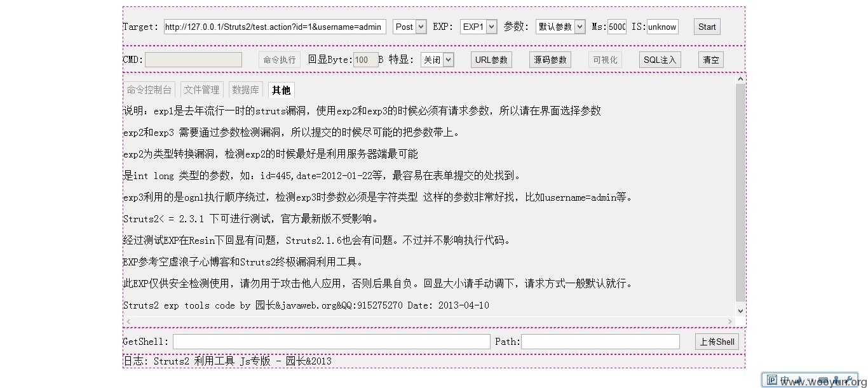Click the Struts2 exp tools code by credit line
This screenshot has height=388, width=868.
click(x=306, y=305)
